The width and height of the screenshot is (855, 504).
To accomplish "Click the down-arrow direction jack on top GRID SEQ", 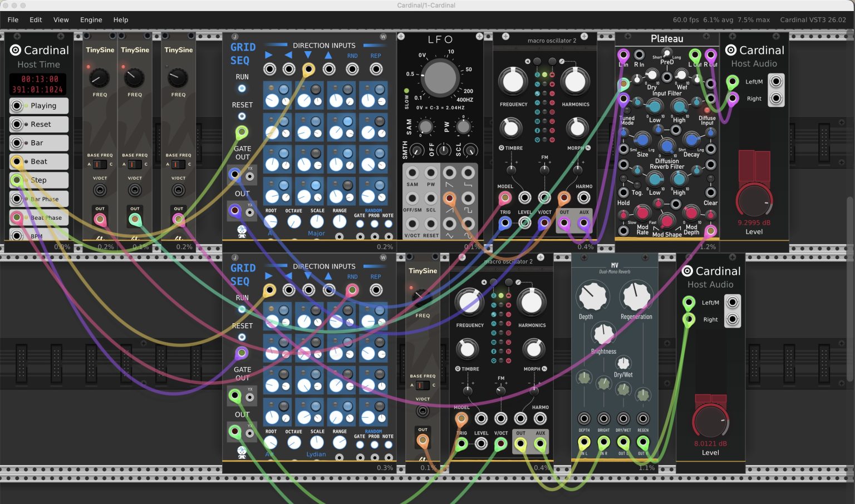I will pos(308,70).
